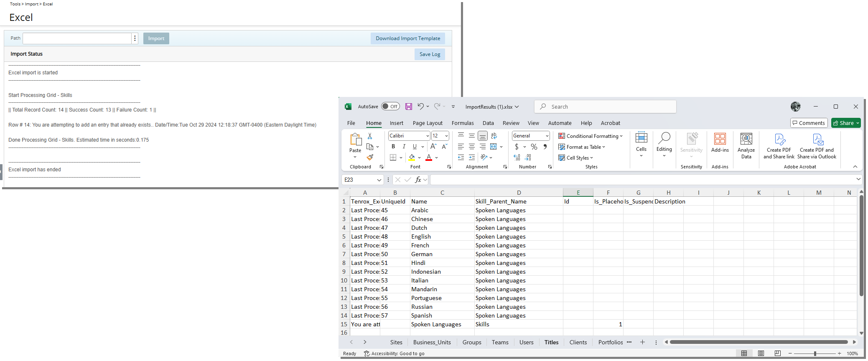Toggle Bold formatting
Viewport: 868px width, 361px height.
[x=393, y=147]
